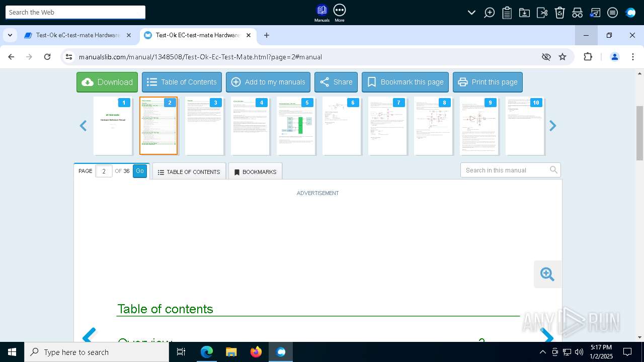The height and width of the screenshot is (362, 644).
Task: Open the Table of Contents button
Action: pos(182,82)
